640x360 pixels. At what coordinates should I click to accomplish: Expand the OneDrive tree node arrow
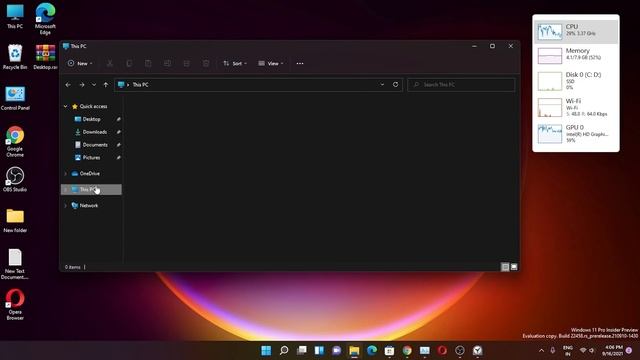click(65, 173)
